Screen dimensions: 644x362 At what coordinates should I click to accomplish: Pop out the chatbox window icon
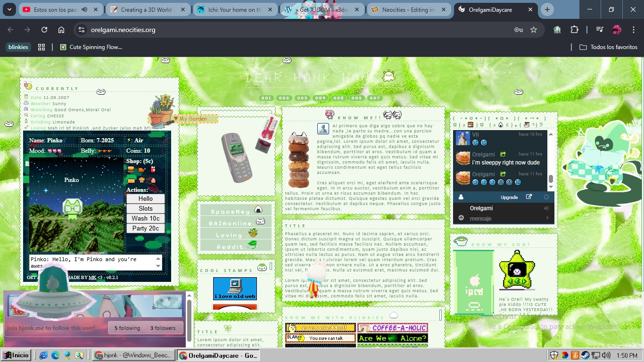click(x=529, y=197)
